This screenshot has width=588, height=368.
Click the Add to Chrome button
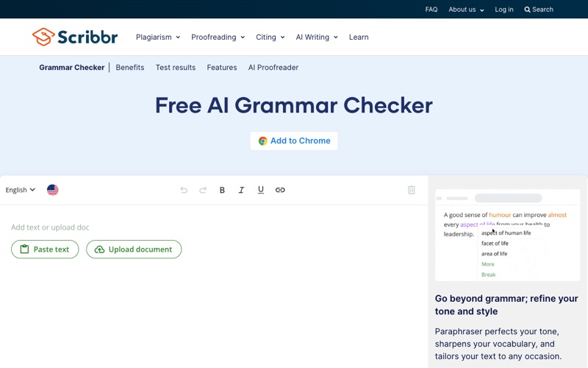[x=294, y=141]
